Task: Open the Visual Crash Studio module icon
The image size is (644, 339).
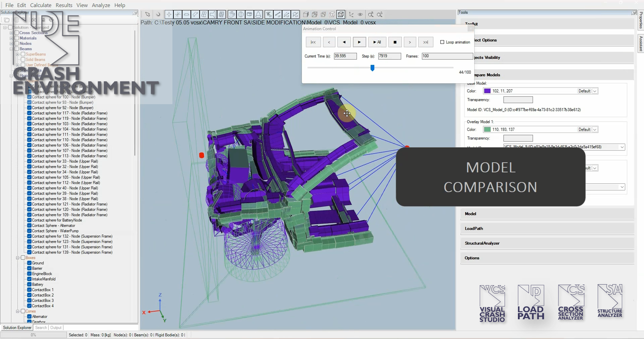Action: 492,304
